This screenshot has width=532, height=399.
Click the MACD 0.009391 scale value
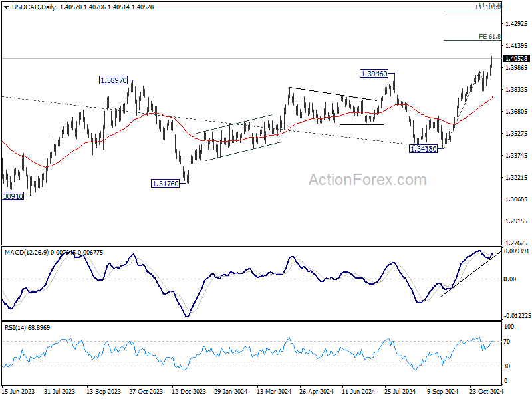[517, 251]
